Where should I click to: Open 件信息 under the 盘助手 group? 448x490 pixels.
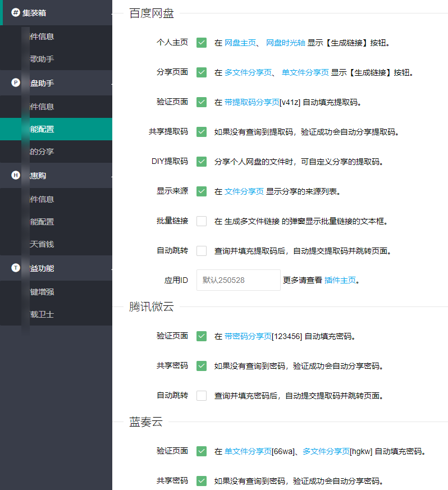pyautogui.click(x=56, y=107)
